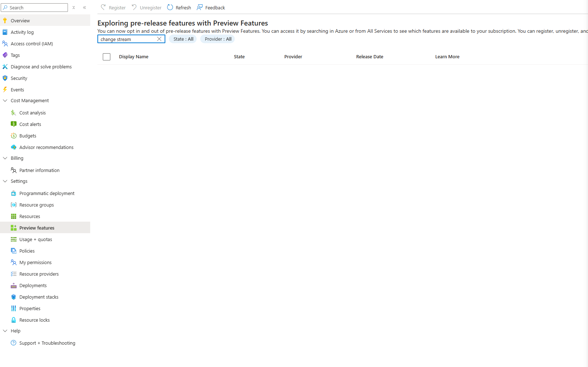
Task: Click the Register button
Action: (x=113, y=8)
